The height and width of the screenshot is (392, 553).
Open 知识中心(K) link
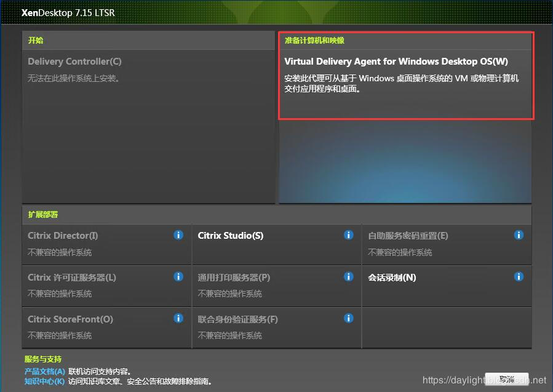[x=44, y=381]
